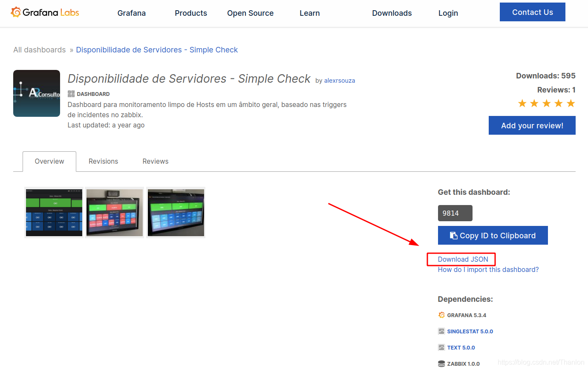Click the Disponibilidade de Servidores breadcrumb link
588x370 pixels.
157,50
